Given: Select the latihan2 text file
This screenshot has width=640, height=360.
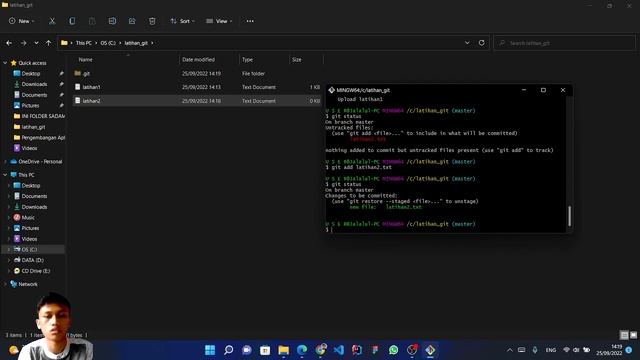Looking at the screenshot, I should point(197,101).
